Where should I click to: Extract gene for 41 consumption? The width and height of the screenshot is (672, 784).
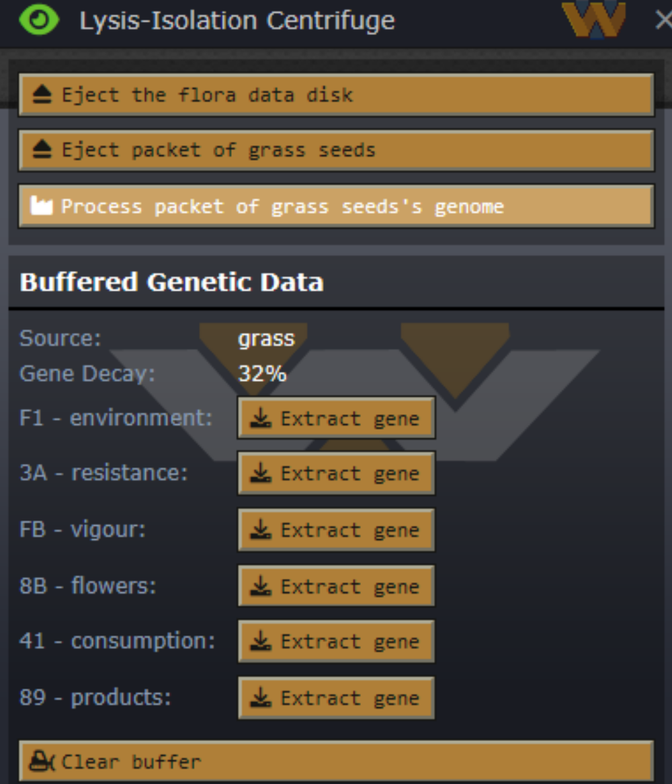[x=337, y=641]
